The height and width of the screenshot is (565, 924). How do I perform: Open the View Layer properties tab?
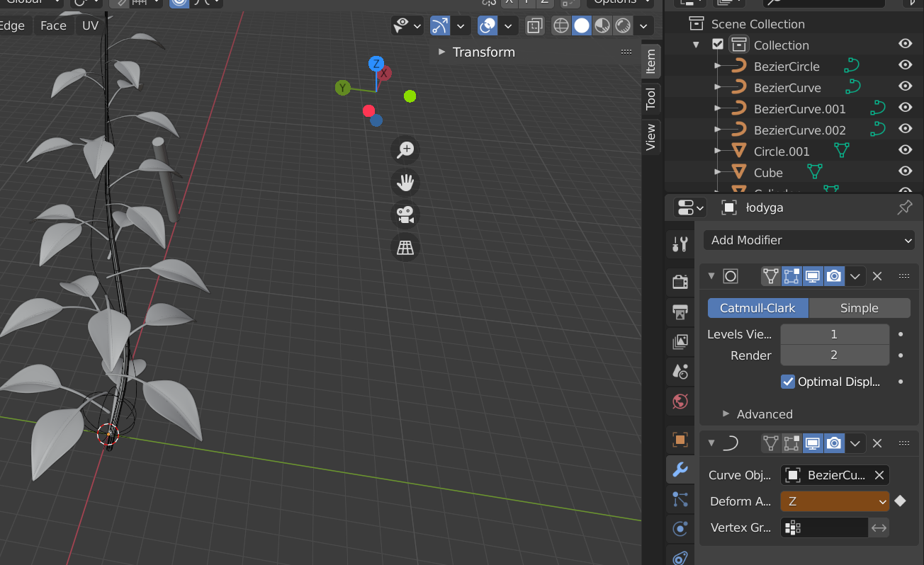[680, 342]
